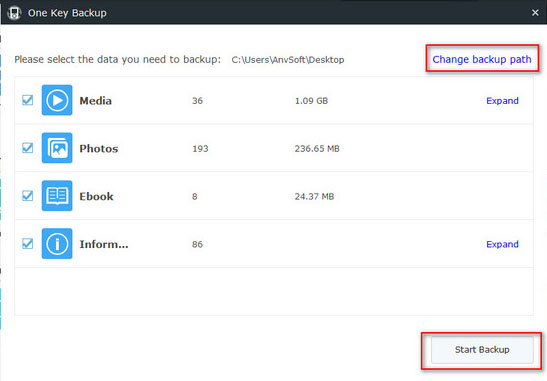Image resolution: width=547 pixels, height=381 pixels.
Task: Start the backup with Start Backup
Action: pyautogui.click(x=482, y=350)
